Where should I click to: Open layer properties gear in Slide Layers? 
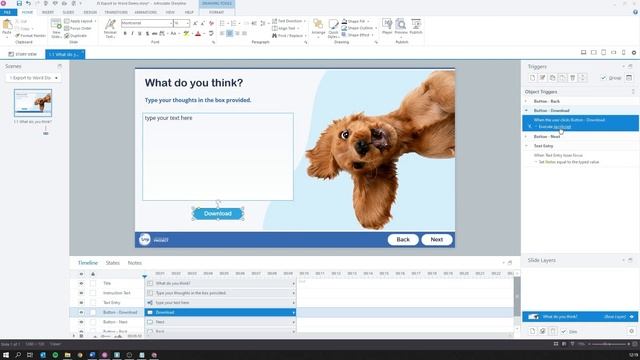click(x=631, y=331)
